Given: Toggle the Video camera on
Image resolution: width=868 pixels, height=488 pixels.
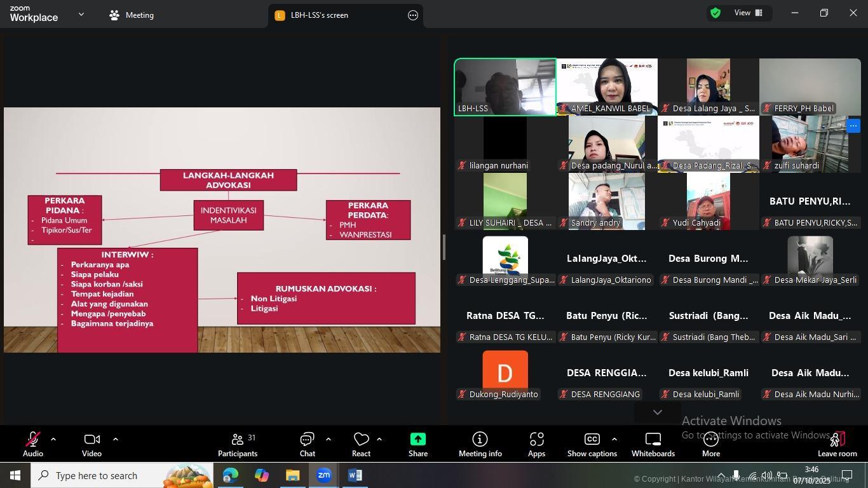Looking at the screenshot, I should (92, 445).
